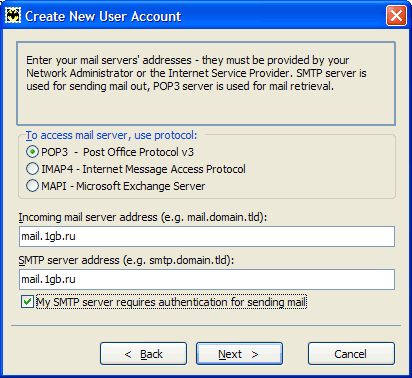Close the Create New User Account dialog
The width and height of the screenshot is (412, 378).
396,16
